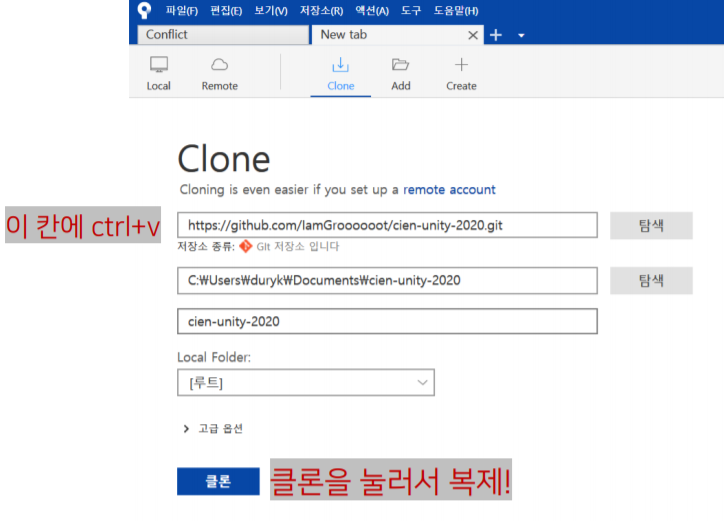The height and width of the screenshot is (521, 724).
Task: Open the 저장소(R) menu
Action: pyautogui.click(x=321, y=11)
